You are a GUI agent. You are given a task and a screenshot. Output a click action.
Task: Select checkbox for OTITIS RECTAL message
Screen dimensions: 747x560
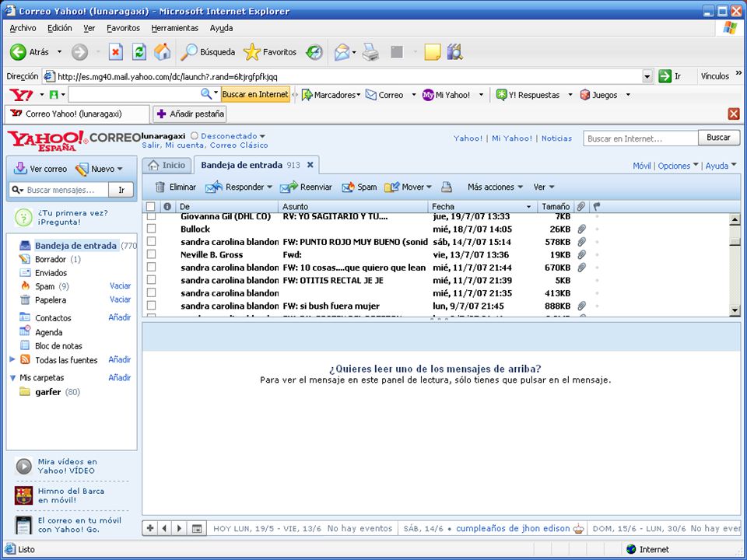point(152,280)
